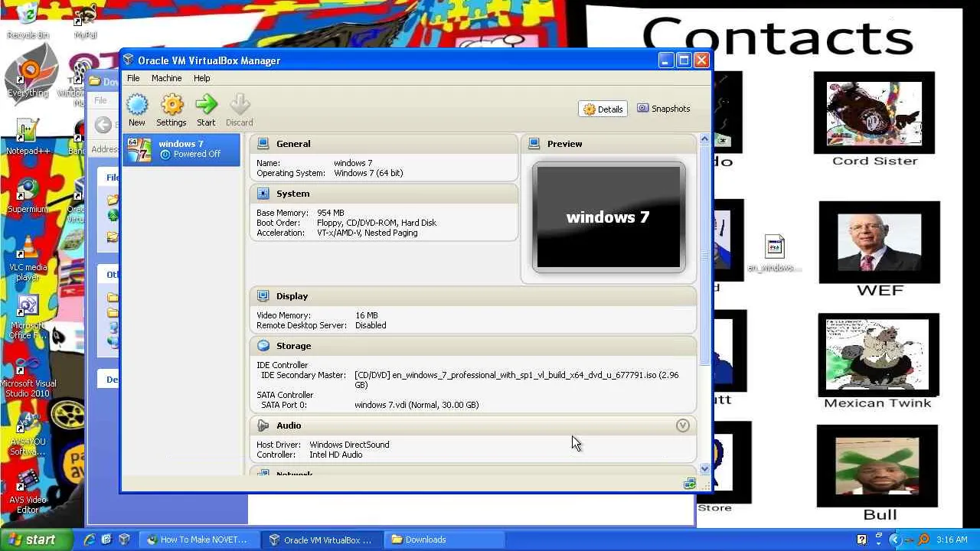Select the Microsoft Office desktop shortcut

pyautogui.click(x=28, y=317)
